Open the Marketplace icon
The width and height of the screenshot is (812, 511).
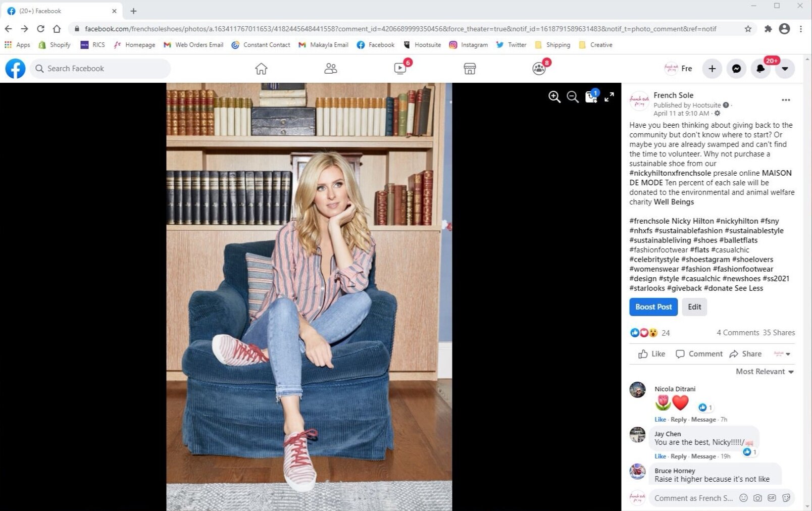click(x=470, y=69)
